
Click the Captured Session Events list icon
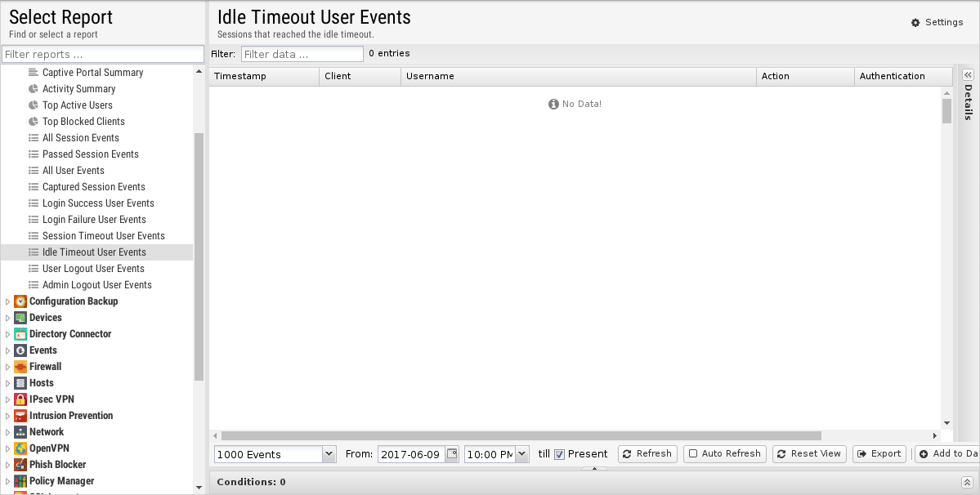[x=34, y=186]
